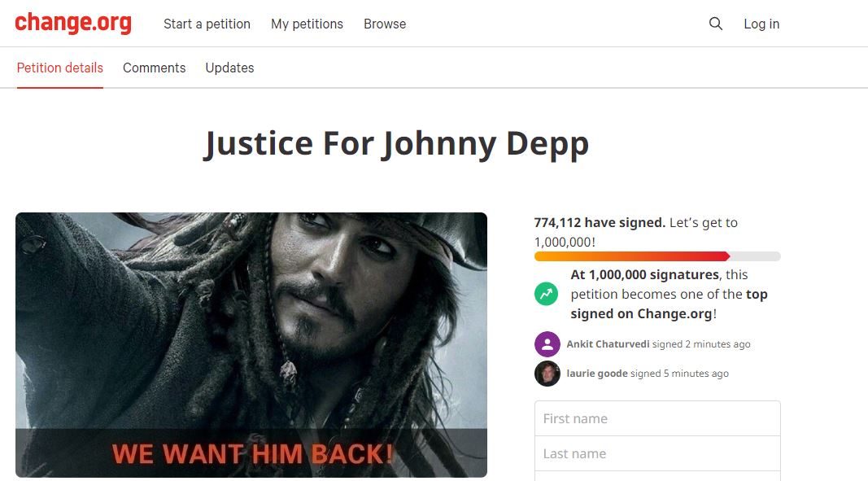Click the Ankit Chaturvedi signer name
The width and height of the screenshot is (868, 481).
coord(608,344)
